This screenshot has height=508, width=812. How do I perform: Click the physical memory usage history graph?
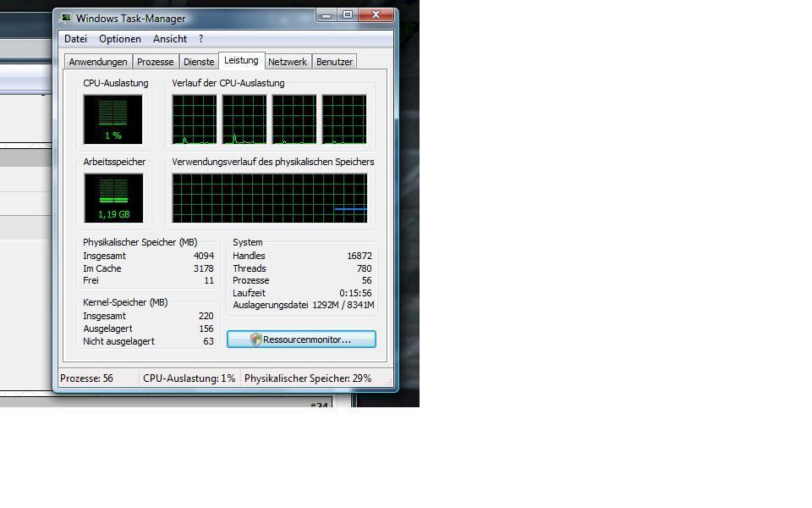270,198
